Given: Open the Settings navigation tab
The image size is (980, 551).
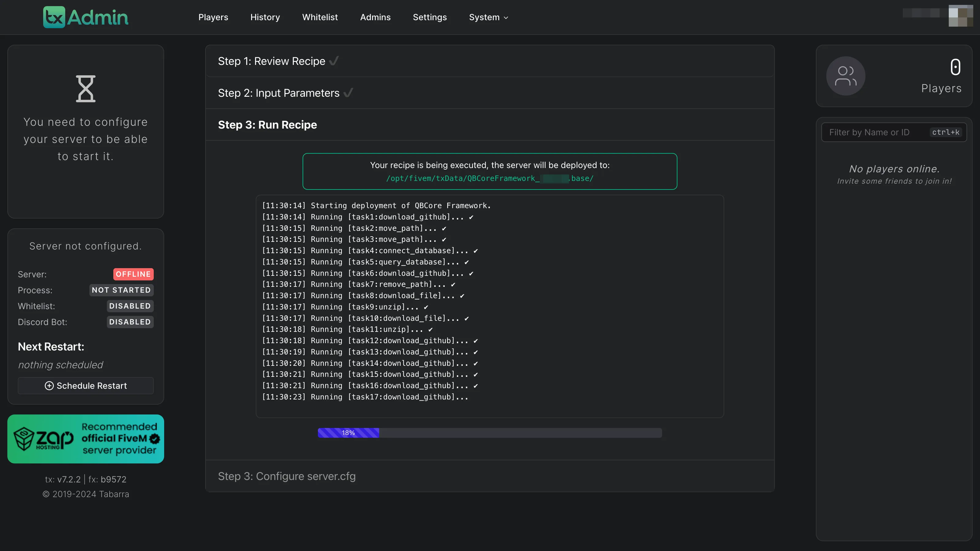Looking at the screenshot, I should [x=429, y=17].
